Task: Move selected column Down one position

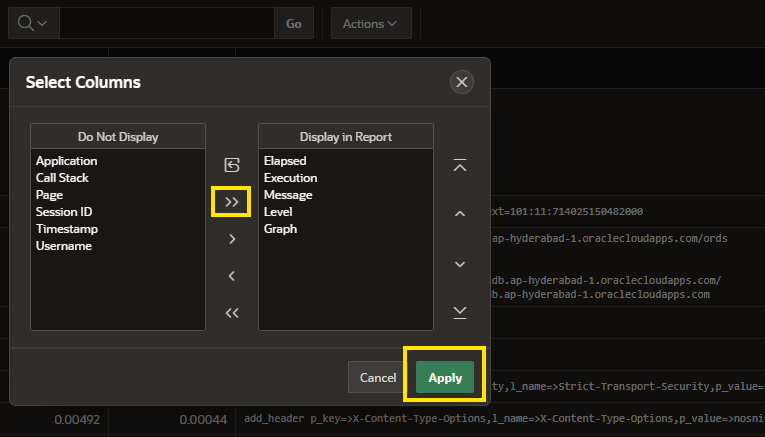Action: coord(460,264)
